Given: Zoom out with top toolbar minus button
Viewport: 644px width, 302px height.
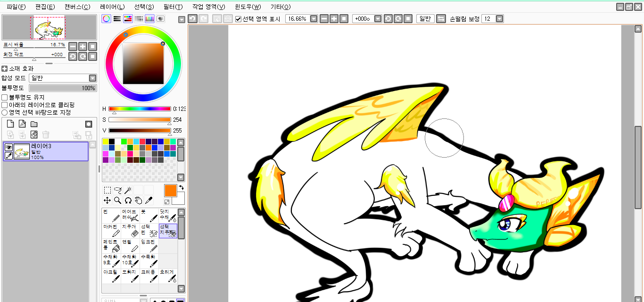Looking at the screenshot, I should click(324, 18).
